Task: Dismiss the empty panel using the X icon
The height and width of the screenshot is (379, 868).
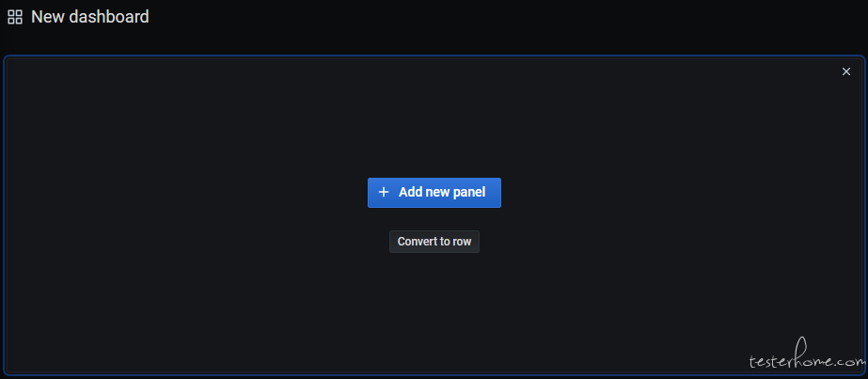Action: point(845,71)
